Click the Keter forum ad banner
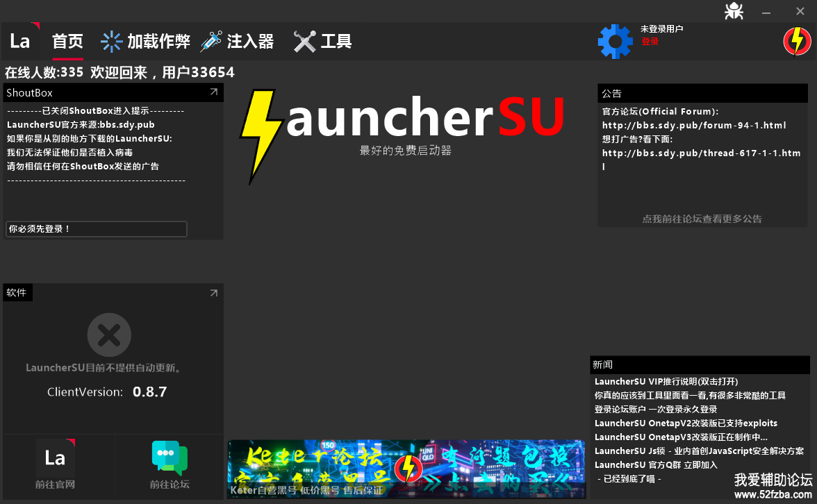Viewport: 817px width, 504px height. point(406,469)
